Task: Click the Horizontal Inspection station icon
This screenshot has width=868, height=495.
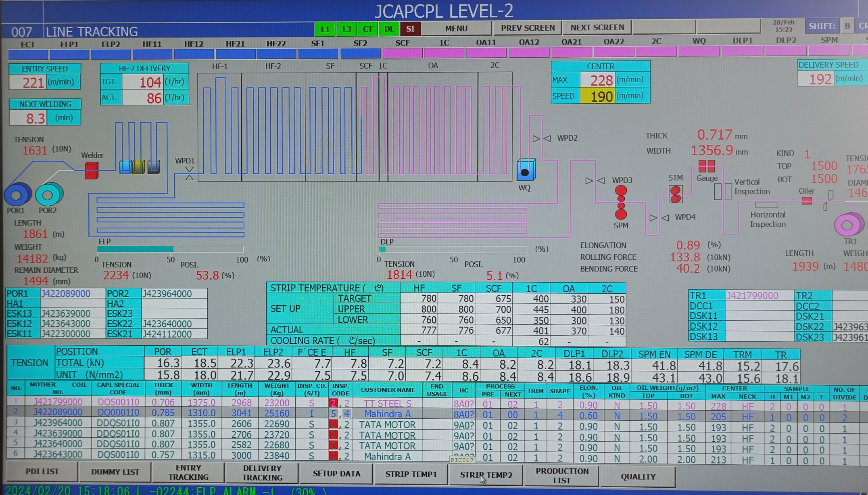Action: point(766,205)
